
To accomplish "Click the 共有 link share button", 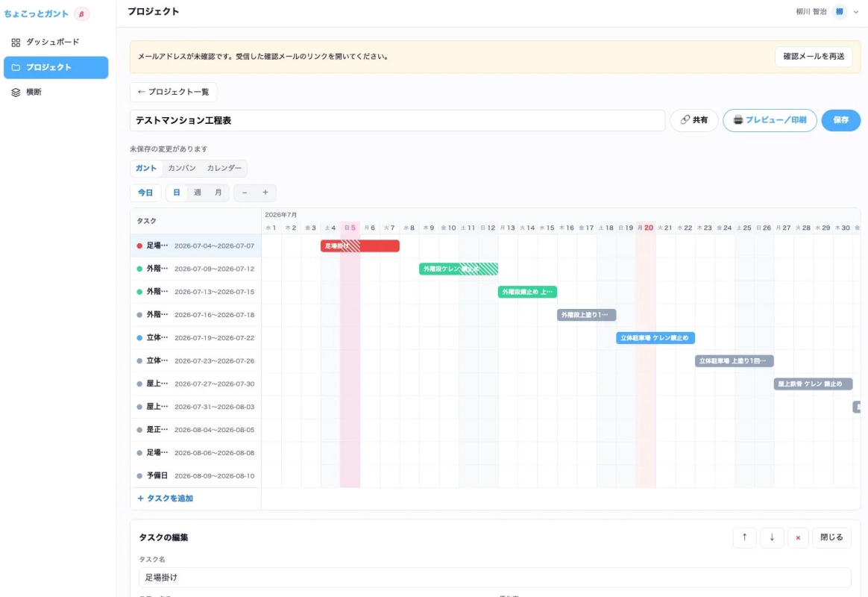I will point(694,120).
